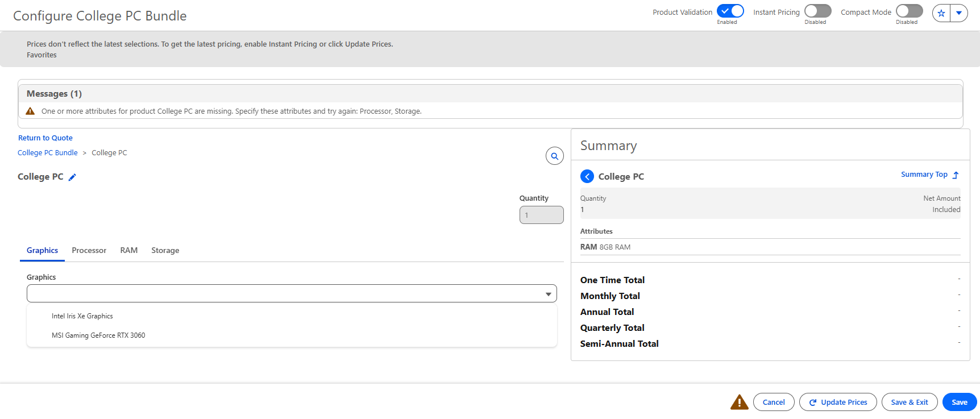
Task: Click the search magnifier icon
Action: click(554, 156)
